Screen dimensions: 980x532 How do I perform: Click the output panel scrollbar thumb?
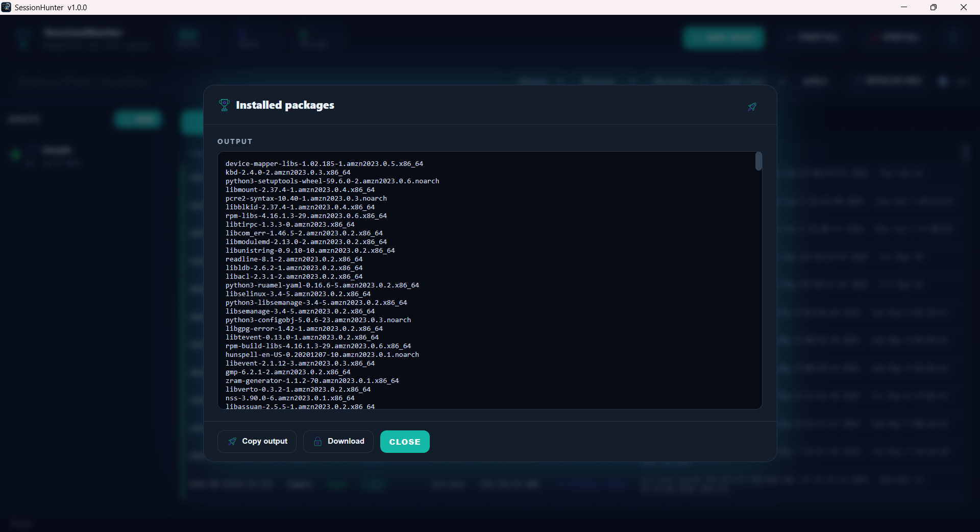click(758, 161)
